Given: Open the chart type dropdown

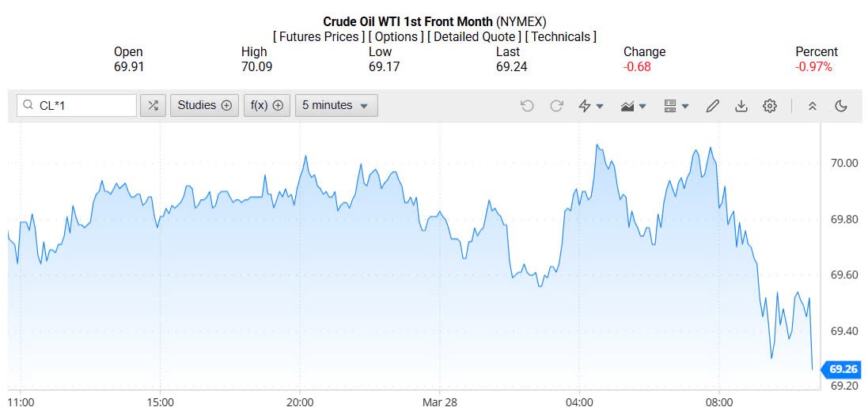Looking at the screenshot, I should click(x=634, y=105).
